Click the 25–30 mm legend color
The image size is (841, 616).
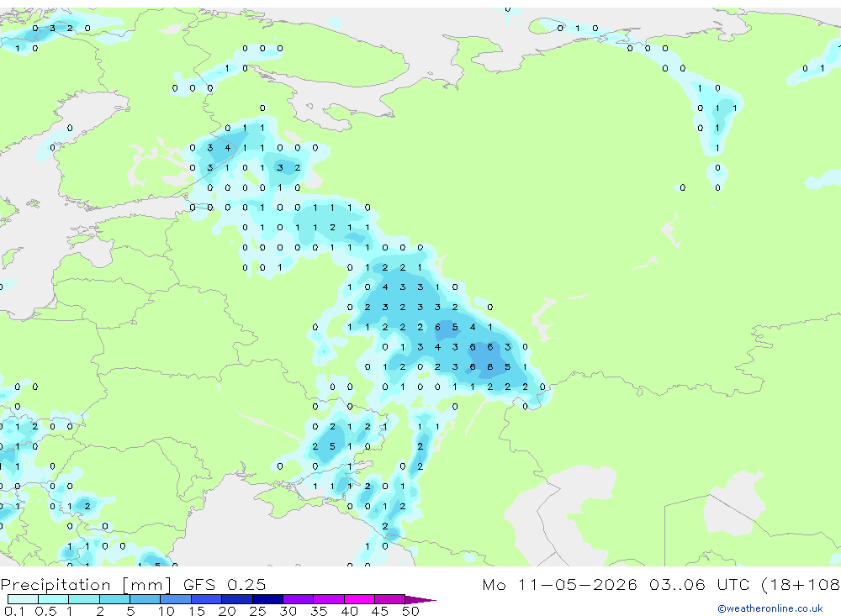point(267,599)
